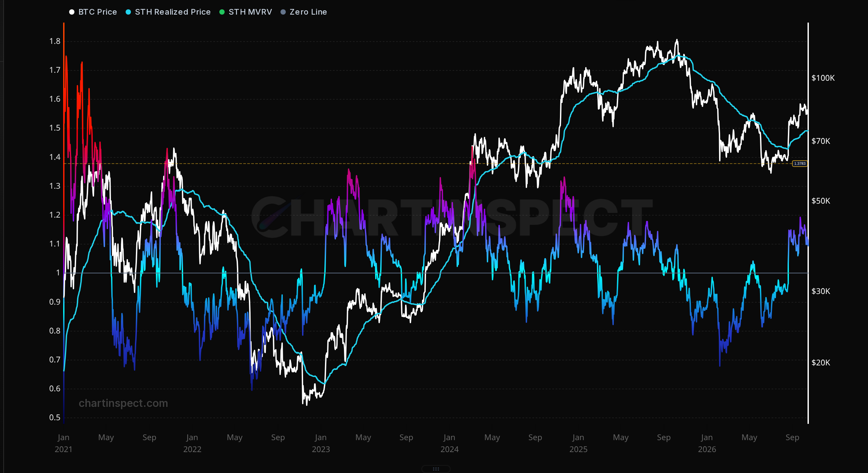The image size is (868, 473).
Task: Click the 2026 year label on the time axis
Action: [x=707, y=449]
